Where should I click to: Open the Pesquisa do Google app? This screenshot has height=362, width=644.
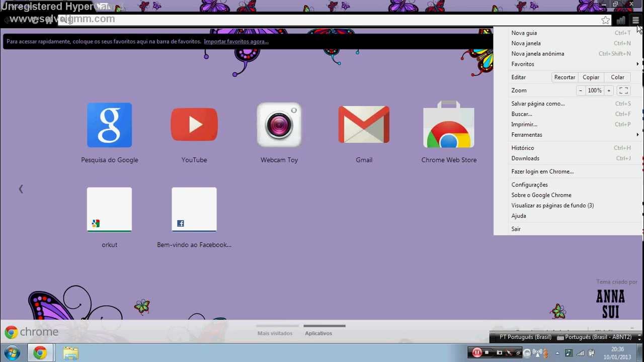(x=110, y=125)
